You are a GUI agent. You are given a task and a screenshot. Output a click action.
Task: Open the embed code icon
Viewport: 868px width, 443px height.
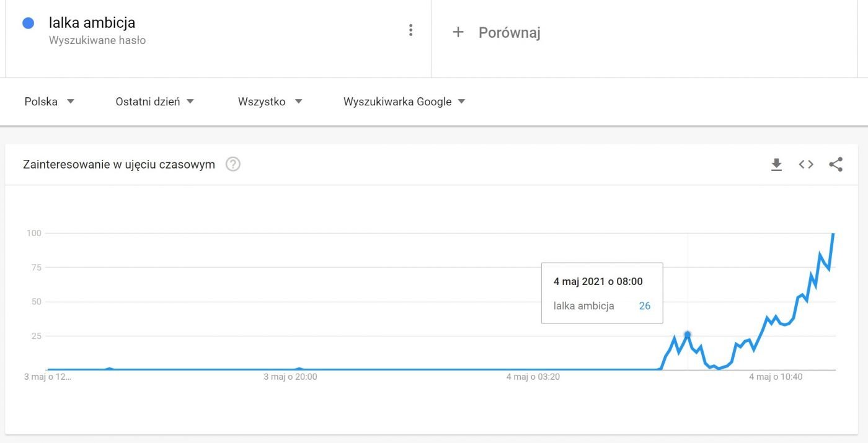click(x=806, y=165)
